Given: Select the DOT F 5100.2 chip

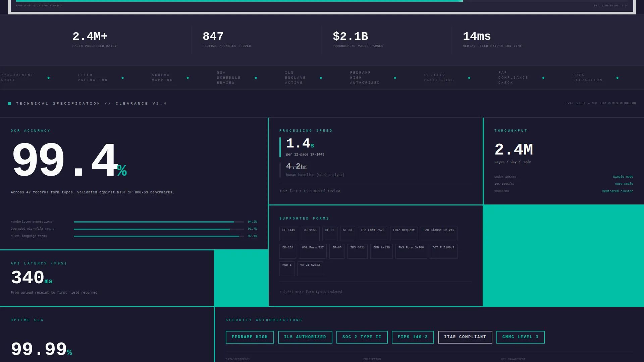Looking at the screenshot, I should [443, 251].
